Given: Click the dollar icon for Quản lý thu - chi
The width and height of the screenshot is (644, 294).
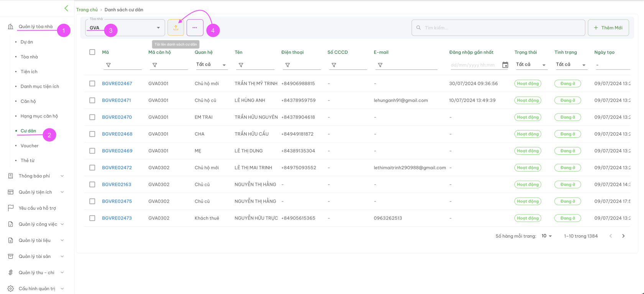Looking at the screenshot, I should pyautogui.click(x=11, y=273).
